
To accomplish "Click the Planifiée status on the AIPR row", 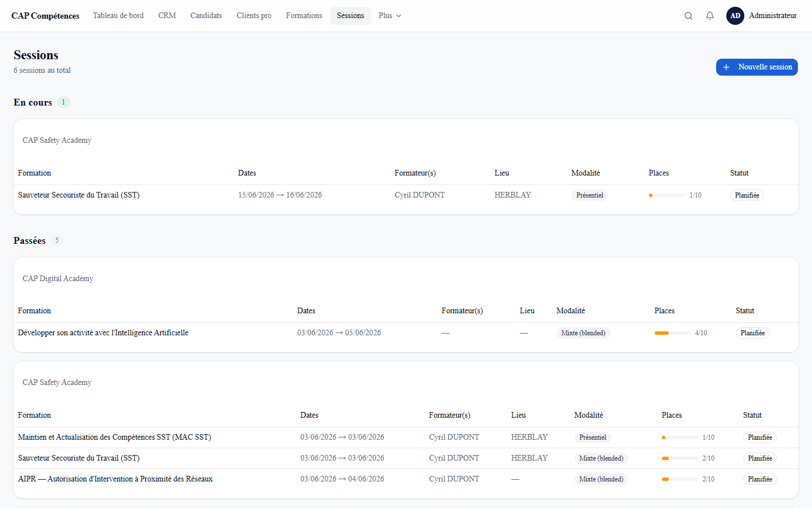I will click(760, 479).
